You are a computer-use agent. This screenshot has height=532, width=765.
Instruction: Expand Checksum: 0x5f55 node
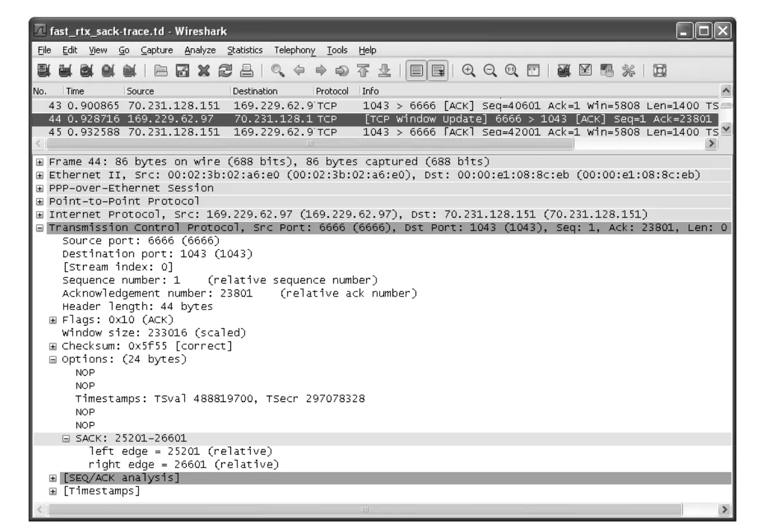click(x=53, y=347)
